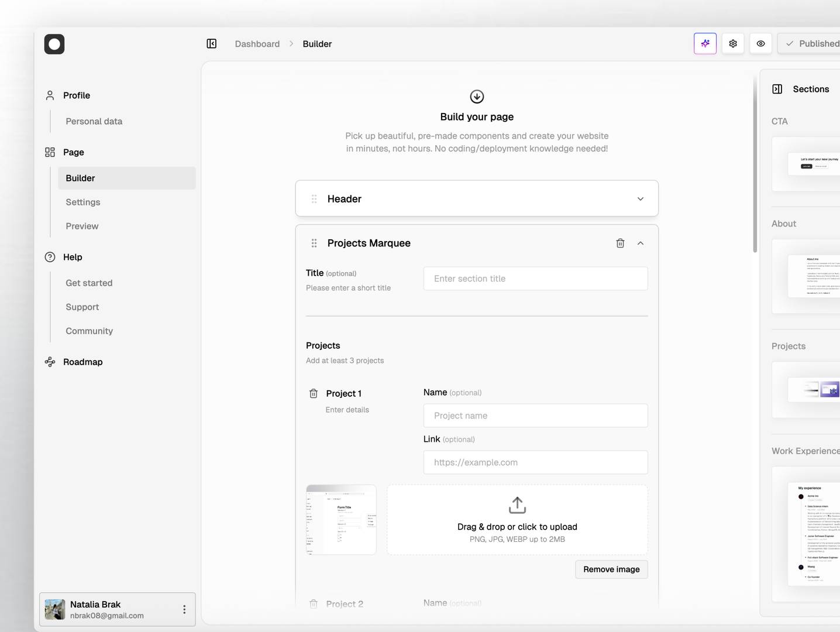Navigate to Dashboard breadcrumb link
This screenshot has height=632, width=840.
tap(257, 44)
